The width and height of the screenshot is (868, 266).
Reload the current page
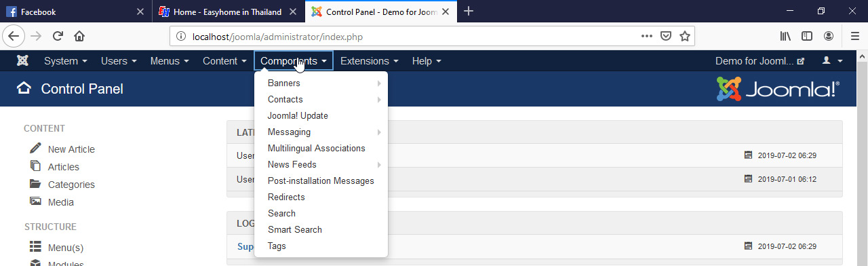58,36
